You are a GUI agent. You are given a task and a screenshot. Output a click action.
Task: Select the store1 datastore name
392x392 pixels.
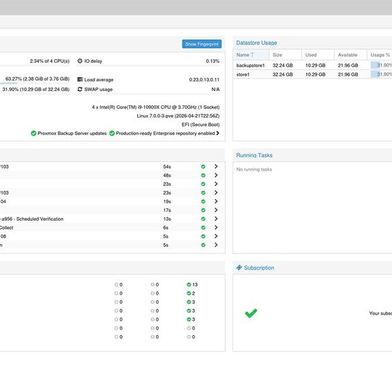pyautogui.click(x=243, y=74)
